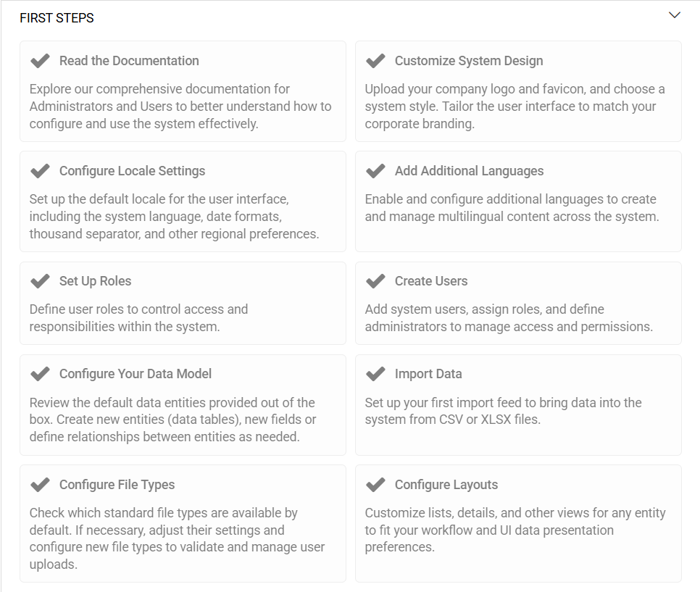Click the FIRST STEPS panel heading

pos(57,18)
